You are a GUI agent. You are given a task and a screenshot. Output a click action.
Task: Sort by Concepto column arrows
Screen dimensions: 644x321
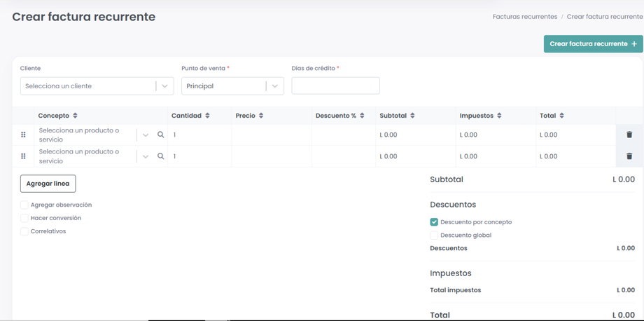pos(76,116)
